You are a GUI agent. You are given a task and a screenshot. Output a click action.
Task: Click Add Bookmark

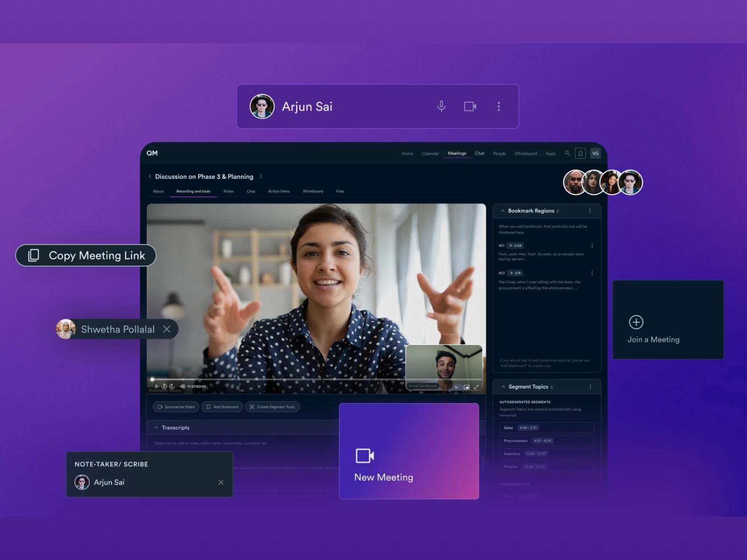pyautogui.click(x=222, y=407)
